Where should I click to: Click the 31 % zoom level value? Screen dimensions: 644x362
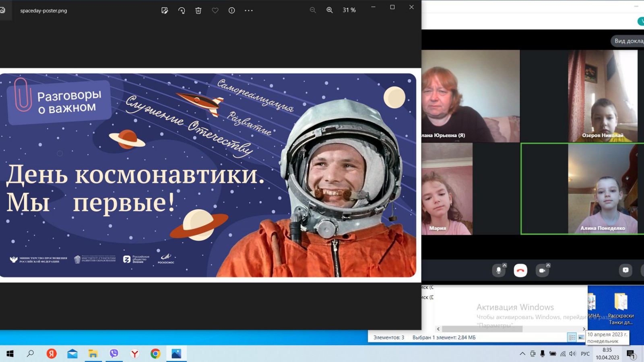coord(349,10)
